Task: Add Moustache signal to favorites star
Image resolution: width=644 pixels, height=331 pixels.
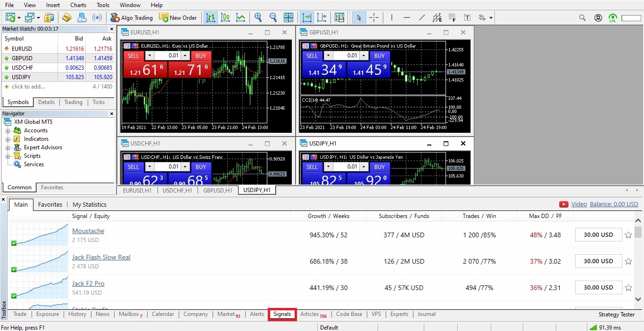Action: [x=628, y=235]
